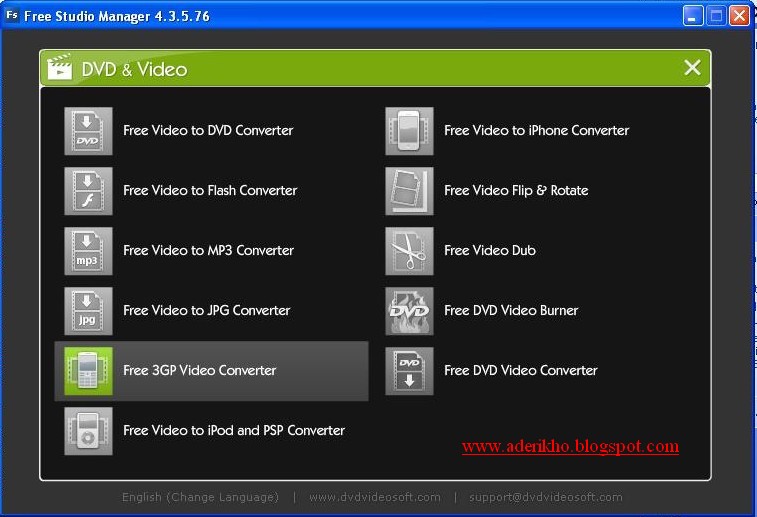This screenshot has height=517, width=757.
Task: Click the clapperboard icon in DVD & Video header
Action: coord(59,67)
